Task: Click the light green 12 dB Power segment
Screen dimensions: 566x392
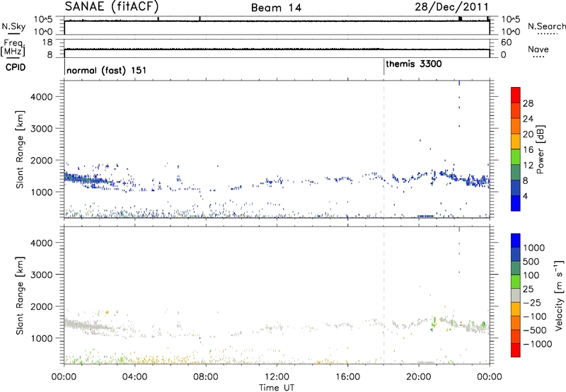Action: [x=516, y=156]
